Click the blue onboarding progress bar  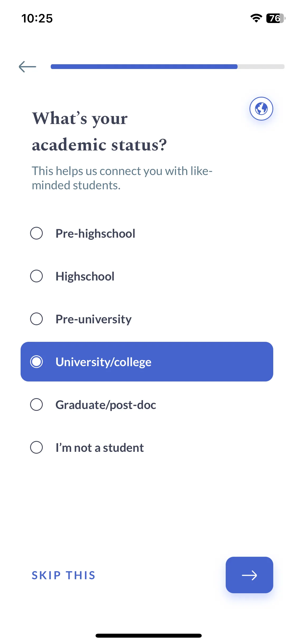tap(167, 67)
